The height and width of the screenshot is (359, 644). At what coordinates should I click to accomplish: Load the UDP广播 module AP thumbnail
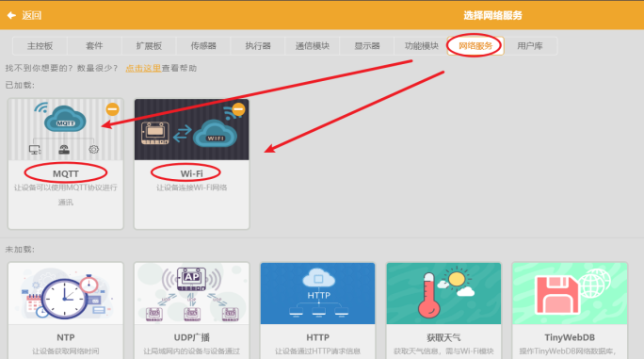pos(192,294)
